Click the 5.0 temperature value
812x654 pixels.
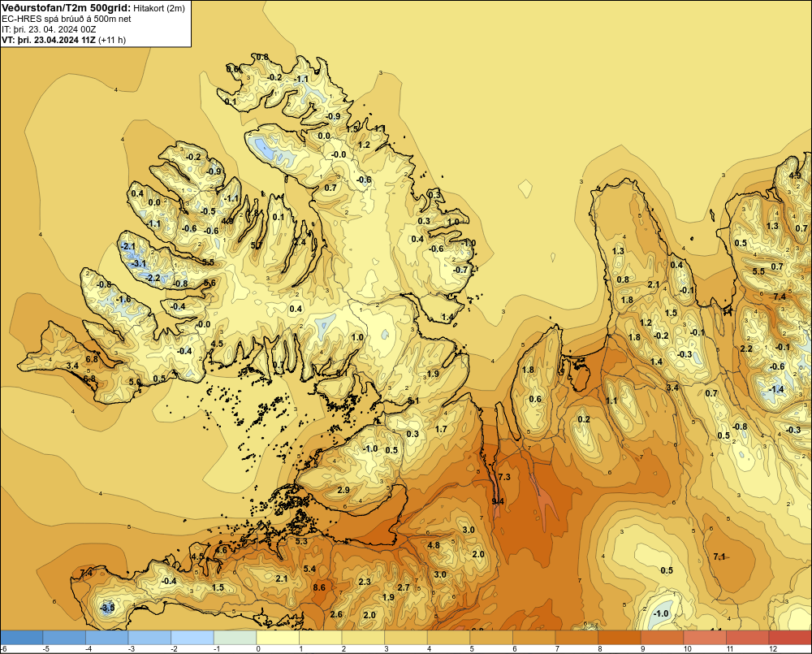[x=135, y=382]
